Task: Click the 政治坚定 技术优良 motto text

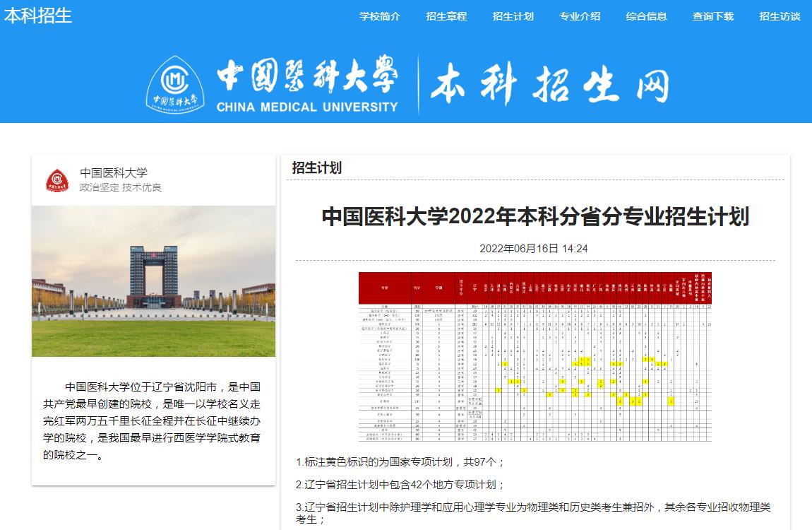Action: pos(121,187)
